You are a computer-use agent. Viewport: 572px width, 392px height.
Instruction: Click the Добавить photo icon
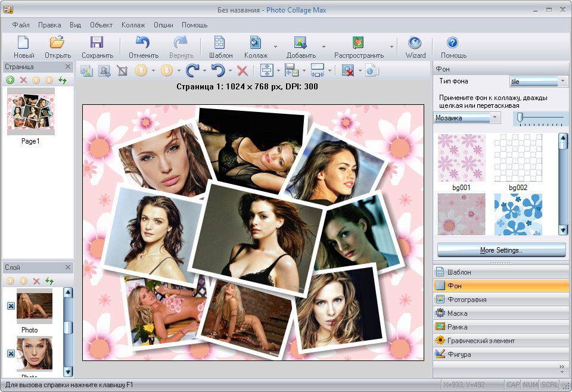(x=300, y=43)
